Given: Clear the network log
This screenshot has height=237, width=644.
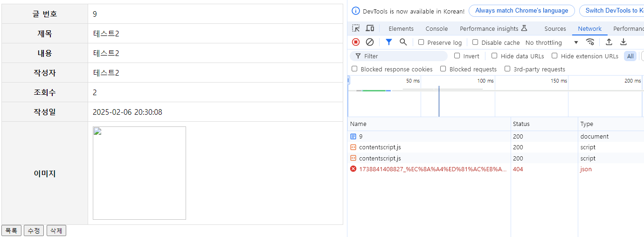Looking at the screenshot, I should click(x=370, y=42).
